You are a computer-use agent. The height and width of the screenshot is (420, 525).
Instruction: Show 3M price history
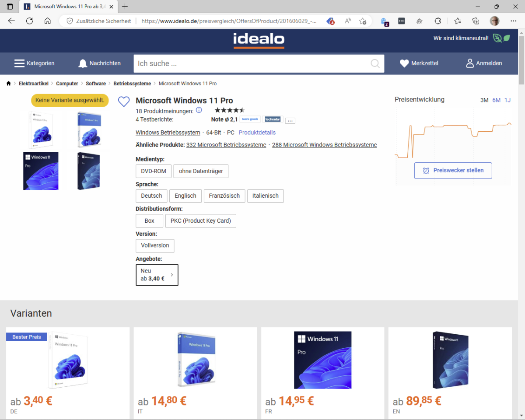(484, 100)
